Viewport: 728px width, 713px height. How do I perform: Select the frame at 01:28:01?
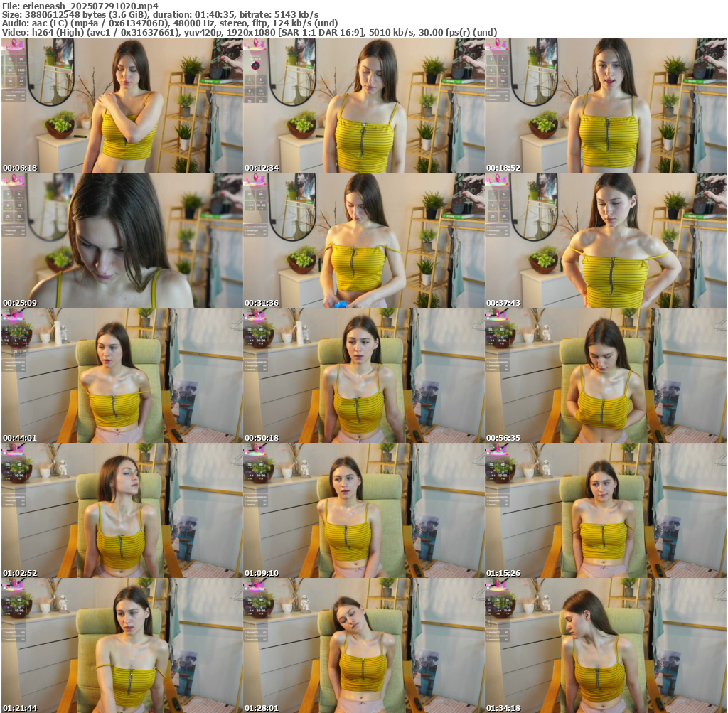click(x=363, y=645)
